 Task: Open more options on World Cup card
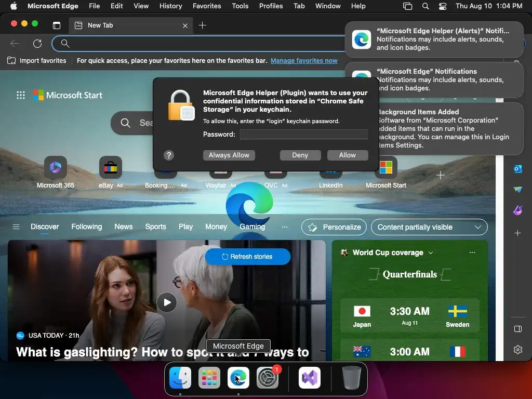472,252
